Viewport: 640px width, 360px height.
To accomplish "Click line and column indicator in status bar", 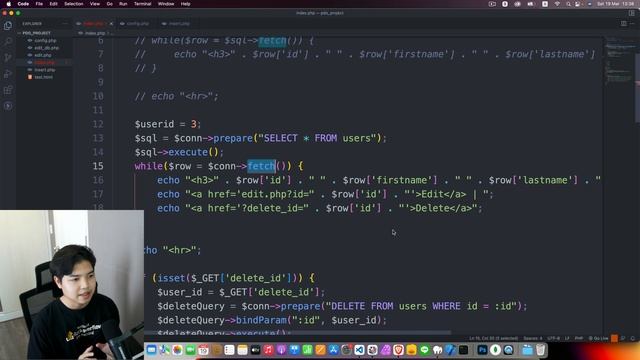I will coord(493,338).
